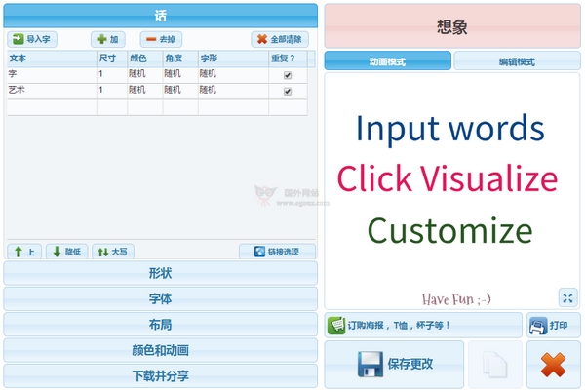Screen dimensions: 585x392
Task: Click angle 随机 cell in 艺术 row
Action: pos(180,91)
